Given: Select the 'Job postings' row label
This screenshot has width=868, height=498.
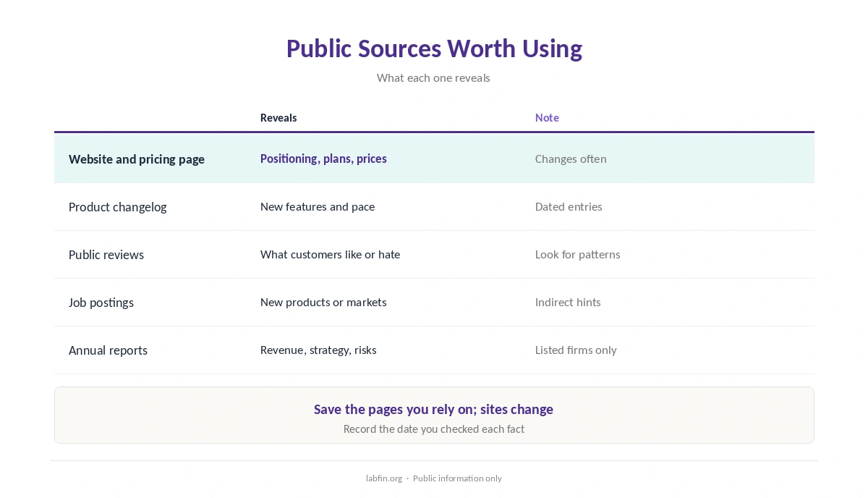Looking at the screenshot, I should (x=101, y=302).
